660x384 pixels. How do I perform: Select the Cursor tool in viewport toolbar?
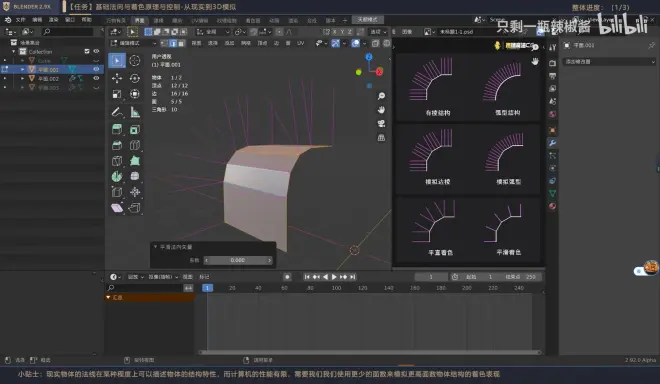tap(135, 61)
